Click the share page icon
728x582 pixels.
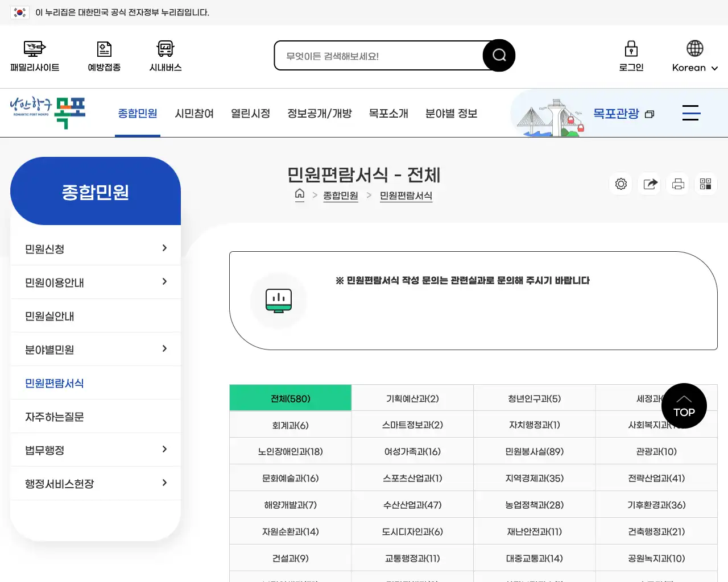(649, 184)
